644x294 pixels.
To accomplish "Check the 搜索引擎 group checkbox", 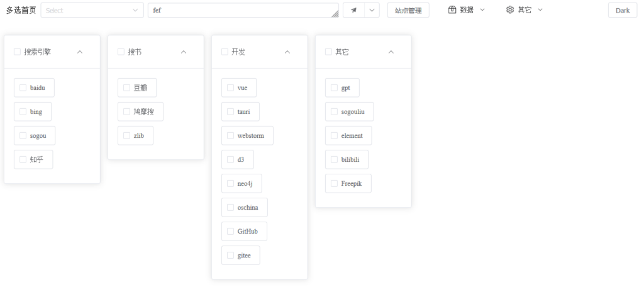I will click(17, 52).
